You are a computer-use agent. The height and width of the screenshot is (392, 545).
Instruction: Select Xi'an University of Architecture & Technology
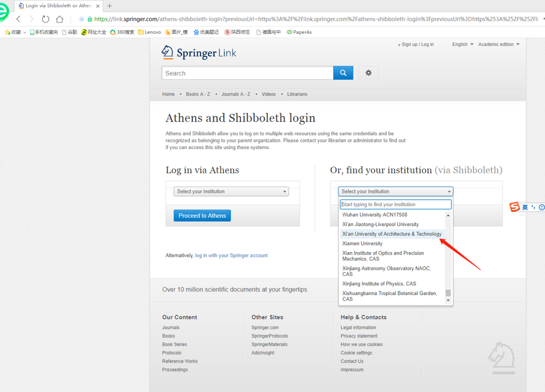[x=392, y=234]
